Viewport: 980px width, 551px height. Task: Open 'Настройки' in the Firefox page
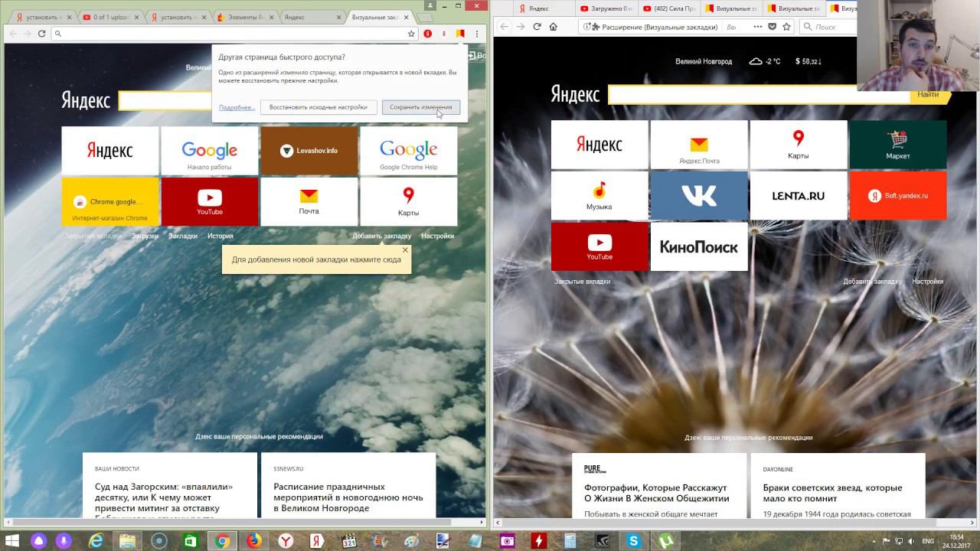click(x=927, y=282)
